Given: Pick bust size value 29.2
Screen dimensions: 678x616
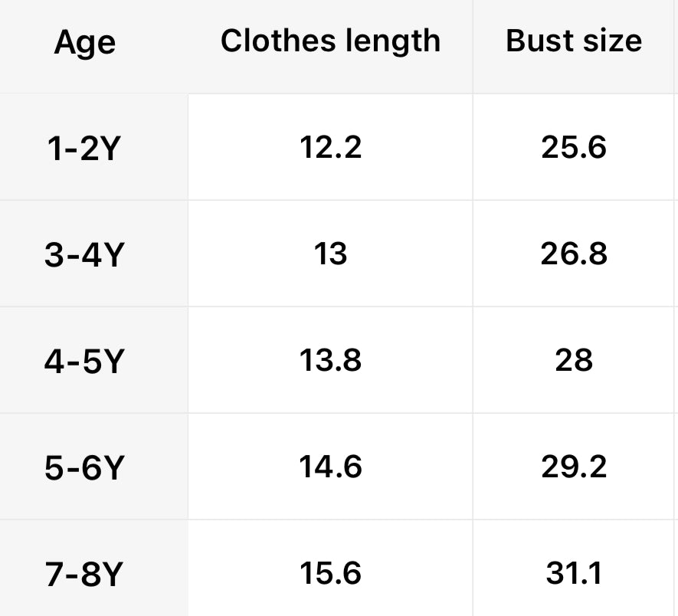Looking at the screenshot, I should pyautogui.click(x=574, y=467).
